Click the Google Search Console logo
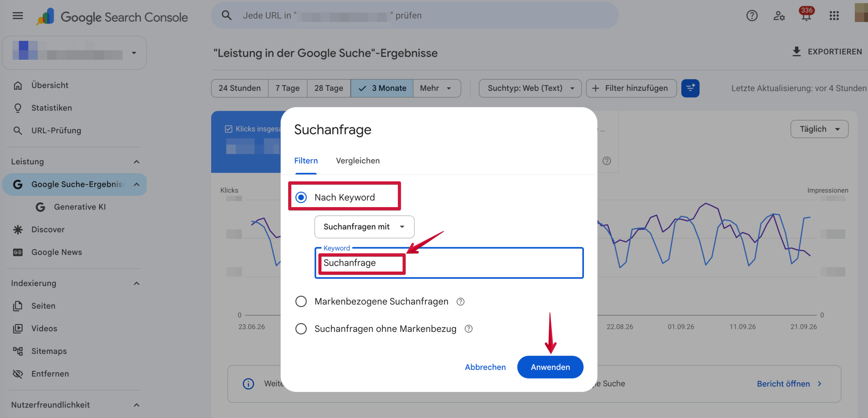The image size is (868, 418). (x=112, y=17)
